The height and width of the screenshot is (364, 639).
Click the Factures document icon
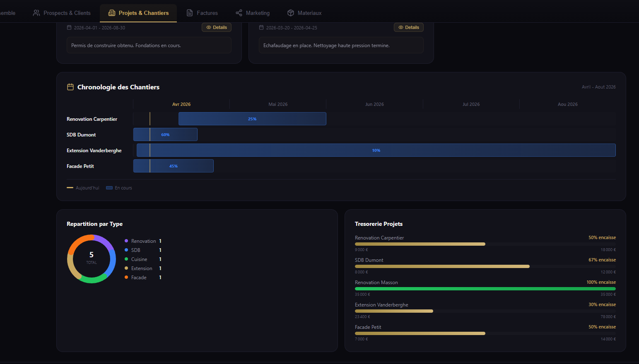(190, 13)
